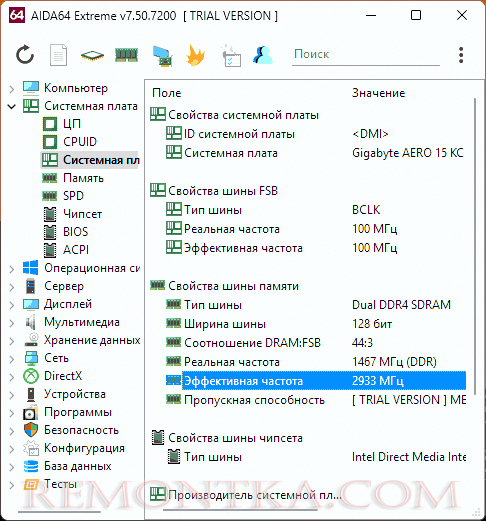Viewport: 486px width, 521px height.
Task: Open the BIOS tree item
Action: (75, 232)
